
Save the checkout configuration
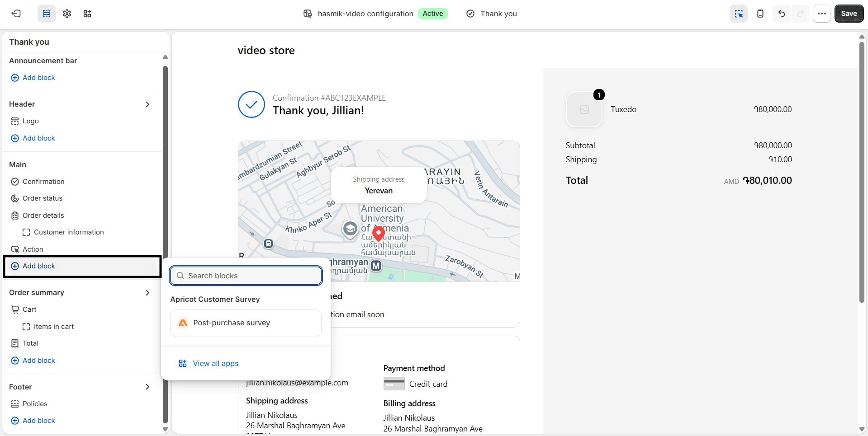(x=849, y=14)
